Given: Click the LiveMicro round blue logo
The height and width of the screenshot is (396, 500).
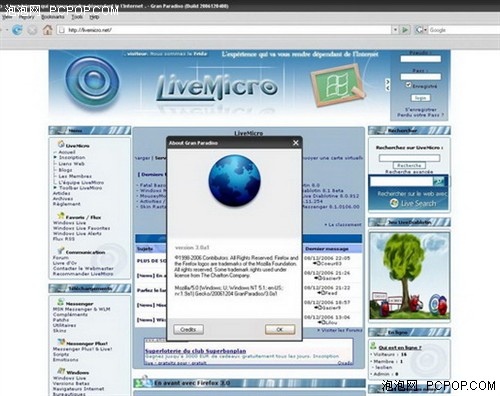Looking at the screenshot, I should (x=92, y=82).
